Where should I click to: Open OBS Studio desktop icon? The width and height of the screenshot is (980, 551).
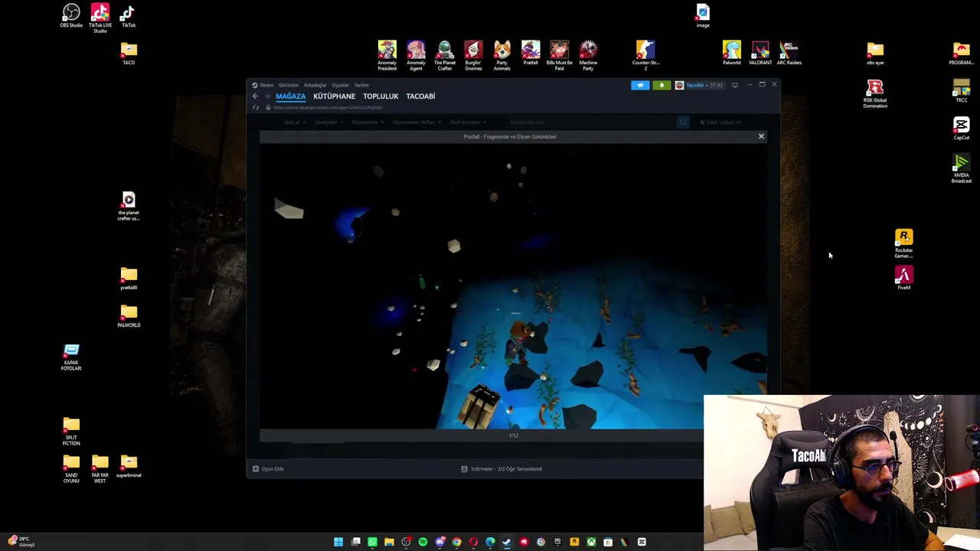point(71,16)
